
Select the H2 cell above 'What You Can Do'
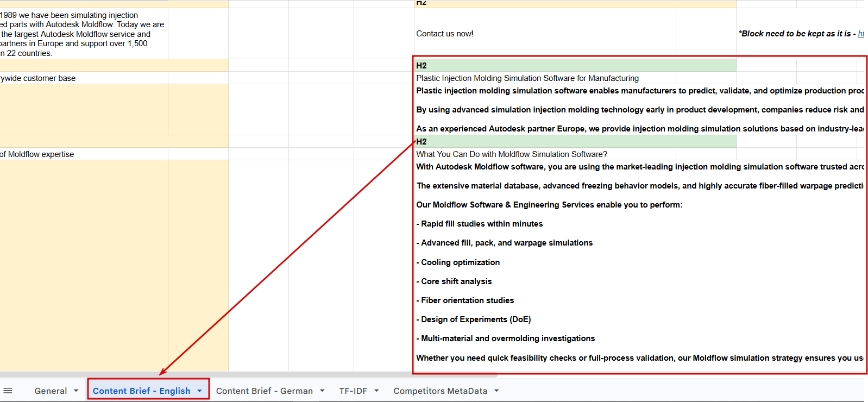coord(575,141)
